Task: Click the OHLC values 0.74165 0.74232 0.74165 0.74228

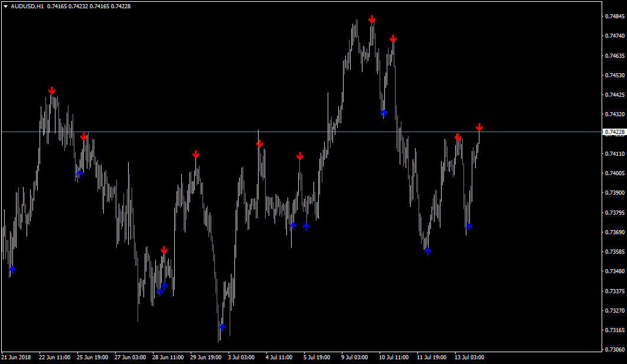Action: (x=89, y=6)
